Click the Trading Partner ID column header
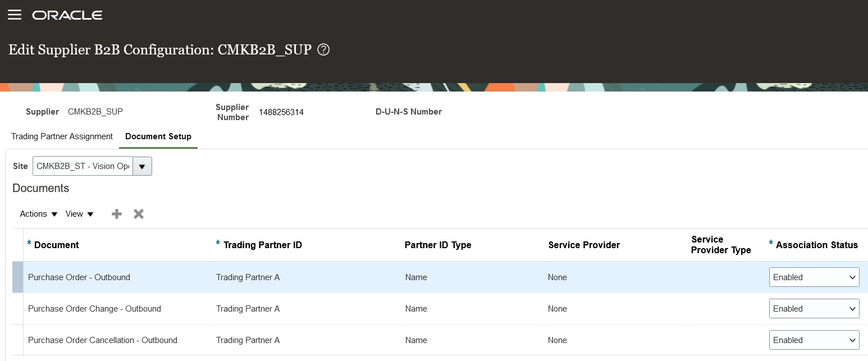868x361 pixels. tap(263, 245)
